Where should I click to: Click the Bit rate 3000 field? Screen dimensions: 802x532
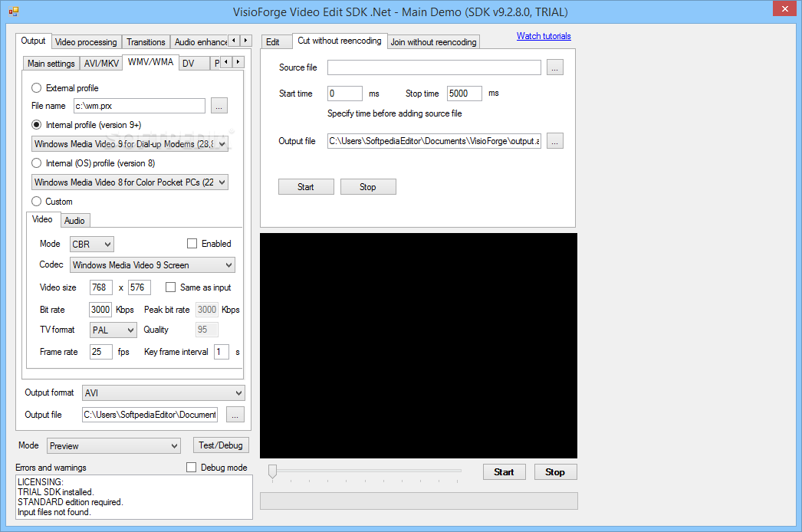pyautogui.click(x=100, y=310)
